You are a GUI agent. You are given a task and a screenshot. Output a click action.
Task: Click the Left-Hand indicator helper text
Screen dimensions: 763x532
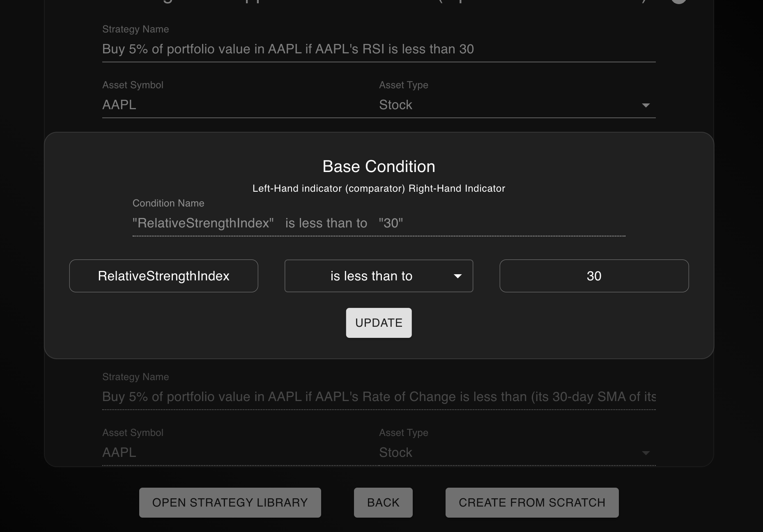click(x=379, y=188)
